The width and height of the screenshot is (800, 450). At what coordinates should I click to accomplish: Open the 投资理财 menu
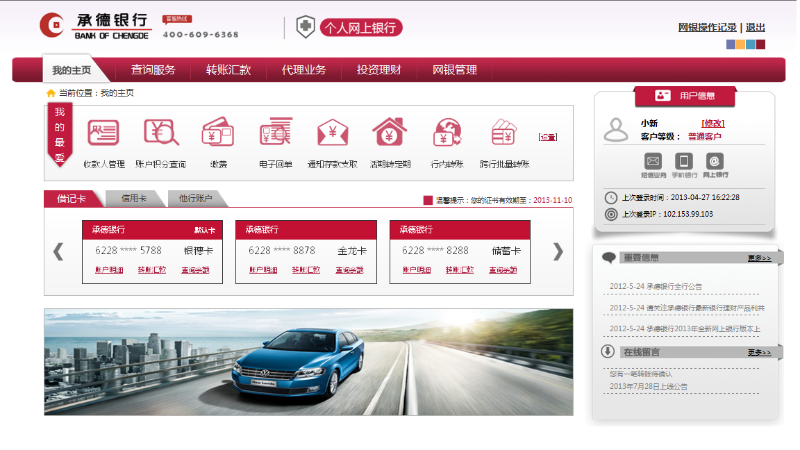[x=378, y=70]
